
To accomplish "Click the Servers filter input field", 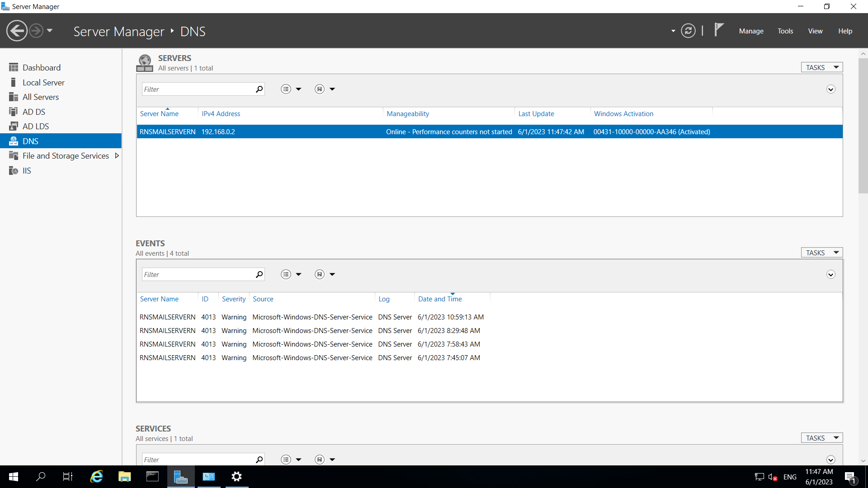I will 198,89.
